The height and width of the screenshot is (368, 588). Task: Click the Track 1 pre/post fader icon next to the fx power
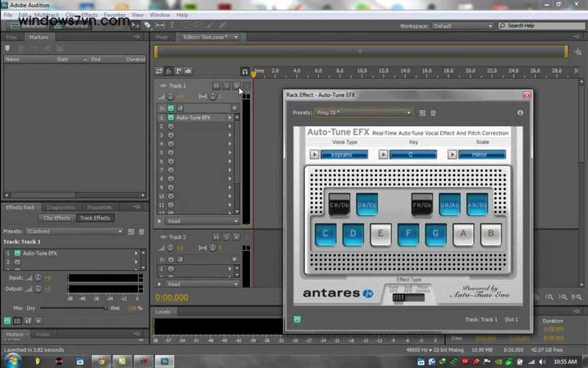(180, 108)
